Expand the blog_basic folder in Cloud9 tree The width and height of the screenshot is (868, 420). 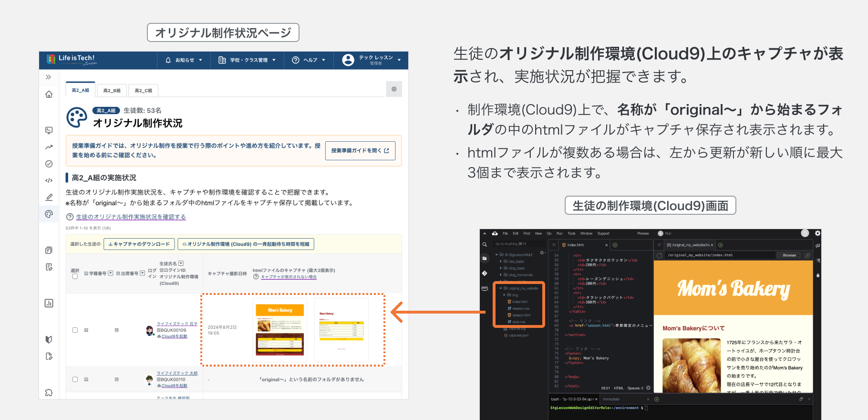coord(501,268)
